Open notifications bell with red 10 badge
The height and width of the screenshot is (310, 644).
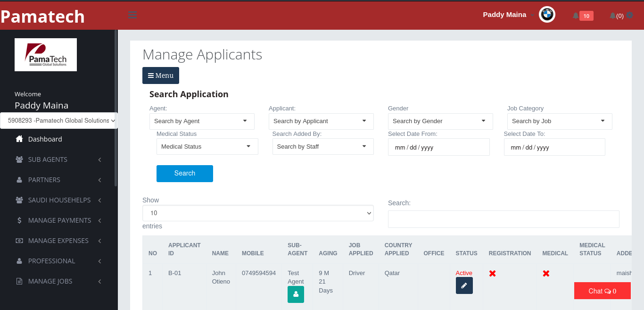click(583, 16)
